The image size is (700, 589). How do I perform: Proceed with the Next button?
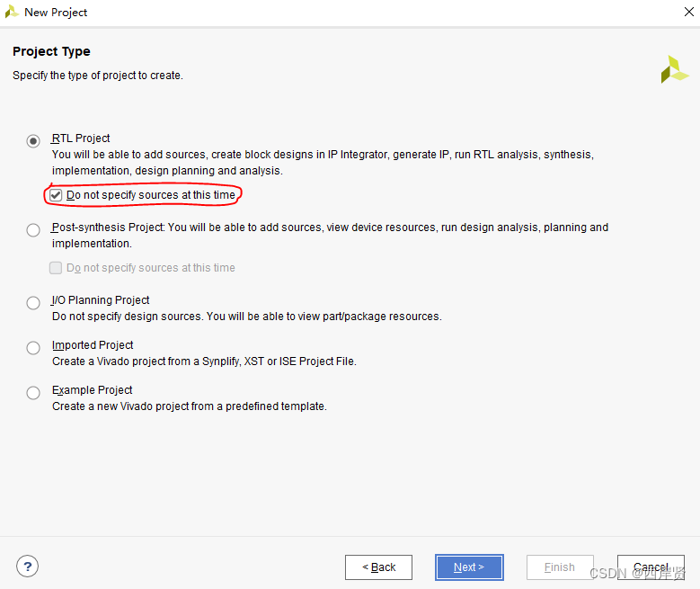point(469,567)
